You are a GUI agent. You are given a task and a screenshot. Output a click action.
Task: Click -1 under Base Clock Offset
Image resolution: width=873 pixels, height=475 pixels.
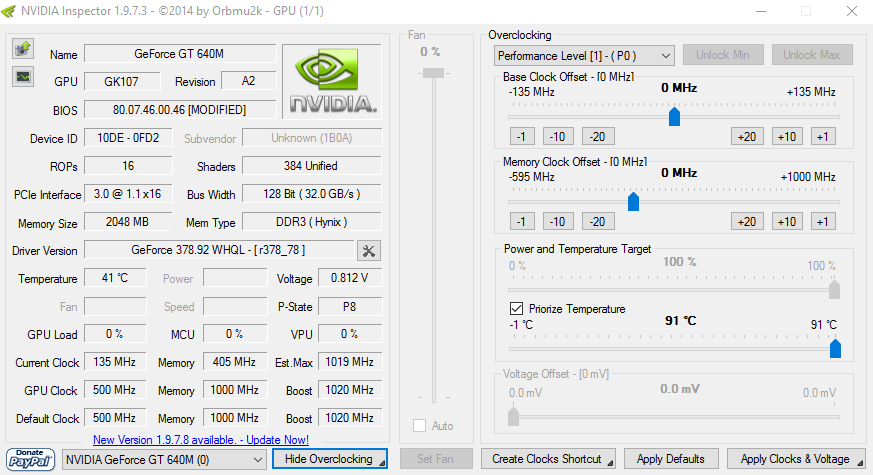[522, 136]
